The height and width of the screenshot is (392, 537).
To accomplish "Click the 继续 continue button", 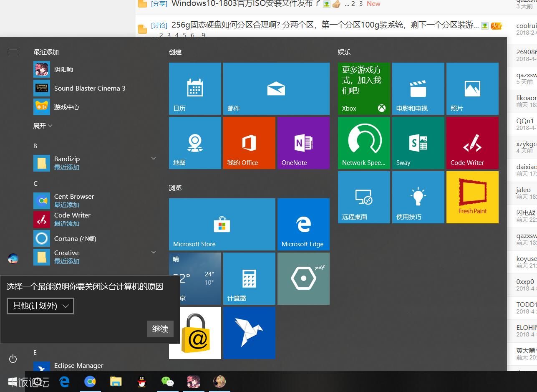I will click(160, 329).
